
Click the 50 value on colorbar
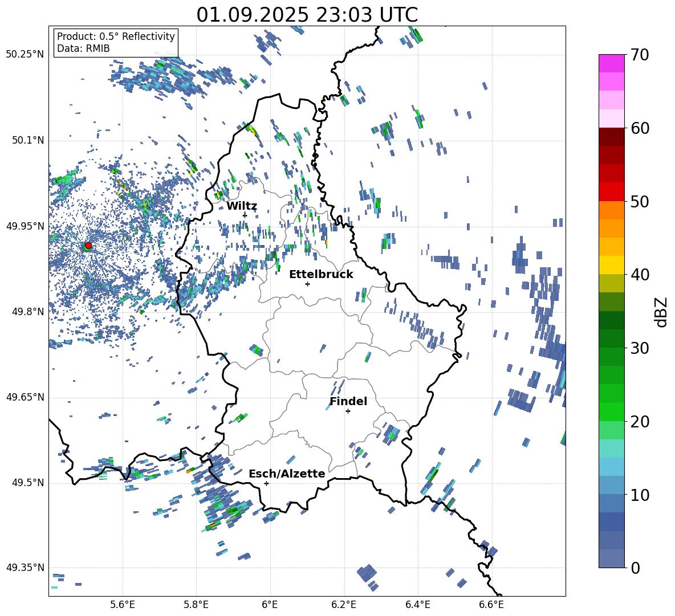(640, 201)
